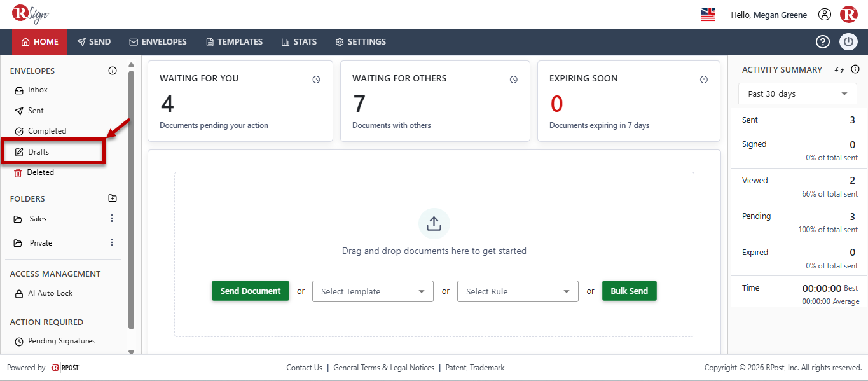Click the Waiting For Others card count
The image size is (868, 381).
coord(359,104)
